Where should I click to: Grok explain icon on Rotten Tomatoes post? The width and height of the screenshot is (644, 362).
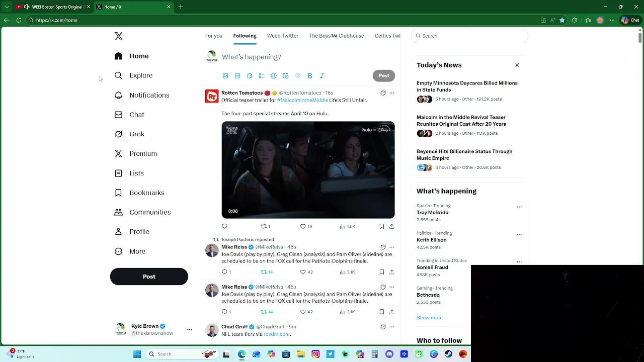[x=383, y=93]
